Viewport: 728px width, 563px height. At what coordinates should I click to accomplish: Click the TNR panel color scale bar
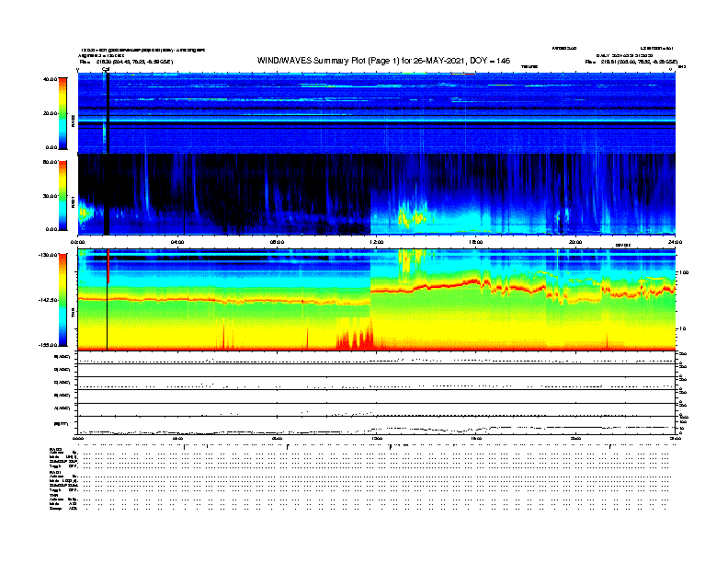63,300
